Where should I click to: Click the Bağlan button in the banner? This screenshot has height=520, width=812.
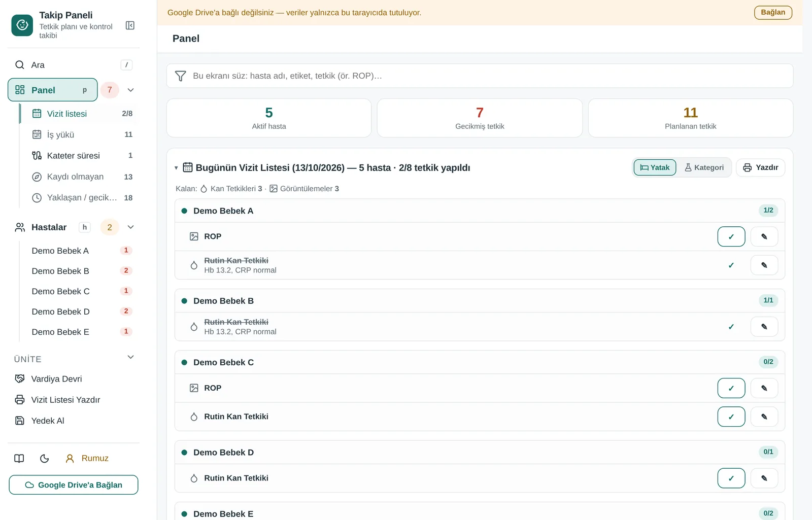[x=773, y=12]
